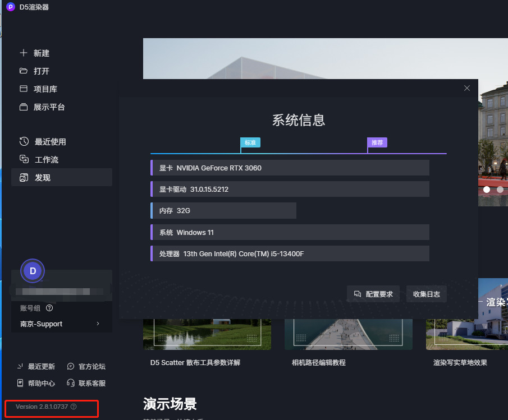
Task: Switch to the 工作流 section
Action: point(47,159)
